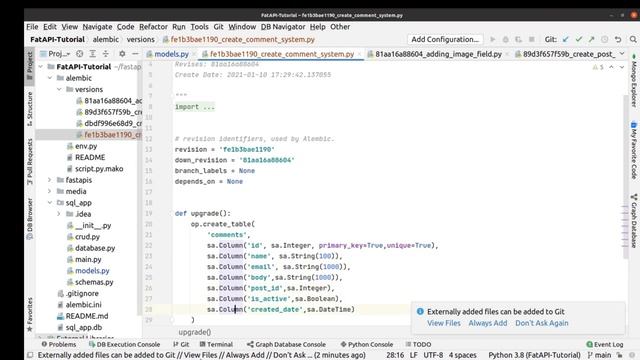Open the hidden editor tabs dropdown arrow
640x360 pixels.
(622, 54)
